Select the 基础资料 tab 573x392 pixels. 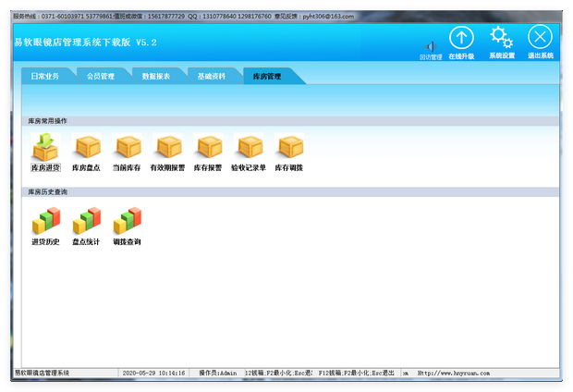coord(212,76)
